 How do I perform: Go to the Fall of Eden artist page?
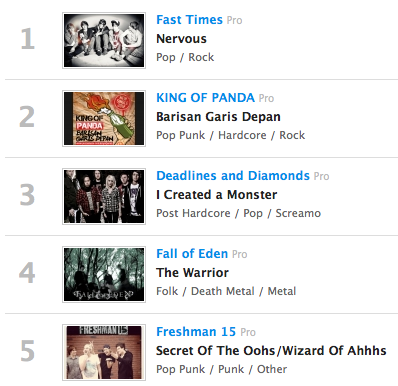tap(192, 254)
